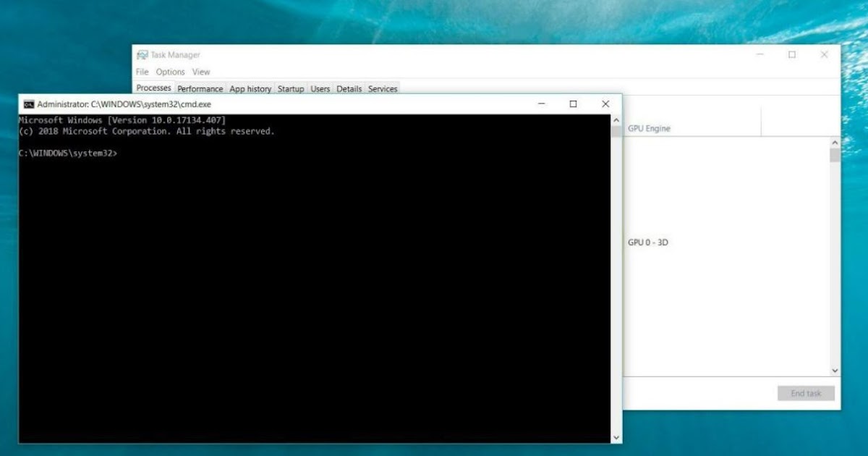Switch to the Users tab
This screenshot has height=456, width=868.
(320, 89)
